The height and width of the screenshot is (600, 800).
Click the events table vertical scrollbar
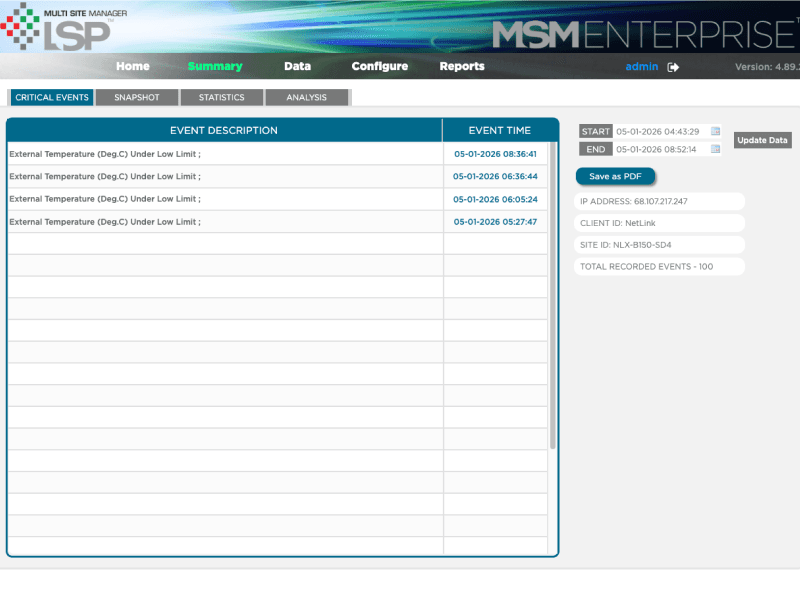pos(553,296)
